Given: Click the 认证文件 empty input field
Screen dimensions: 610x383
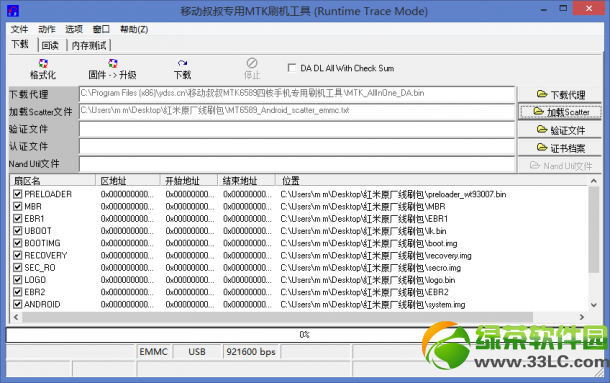Looking at the screenshot, I should click(297, 146).
